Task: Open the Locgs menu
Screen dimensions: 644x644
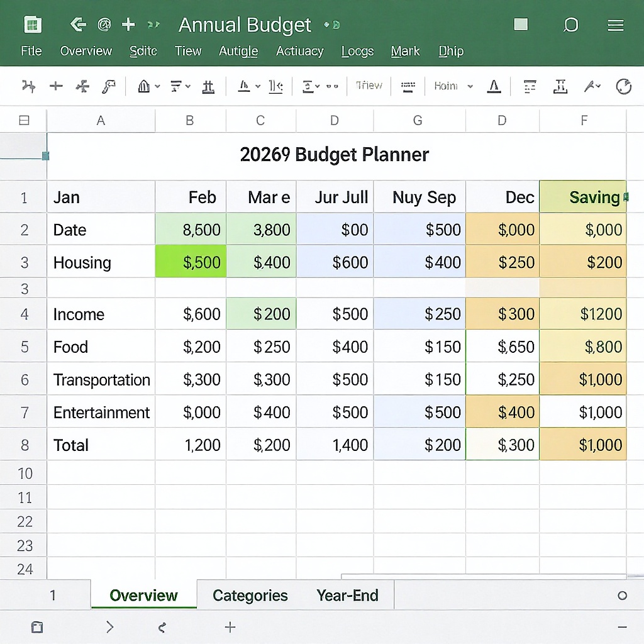Action: point(357,52)
